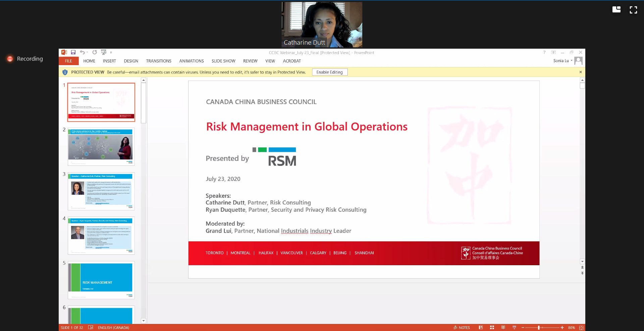Toggle Normal view in status bar
The image size is (644, 331).
481,328
